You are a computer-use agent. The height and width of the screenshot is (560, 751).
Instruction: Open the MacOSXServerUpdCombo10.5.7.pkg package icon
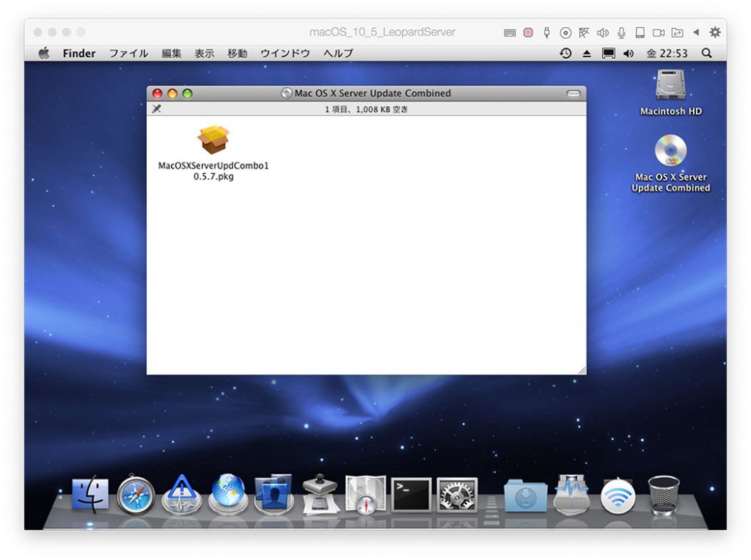click(213, 140)
